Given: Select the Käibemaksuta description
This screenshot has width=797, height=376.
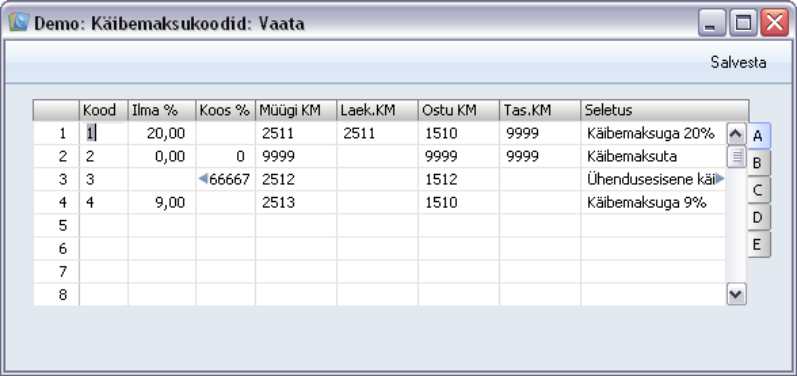Looking at the screenshot, I should (654, 156).
